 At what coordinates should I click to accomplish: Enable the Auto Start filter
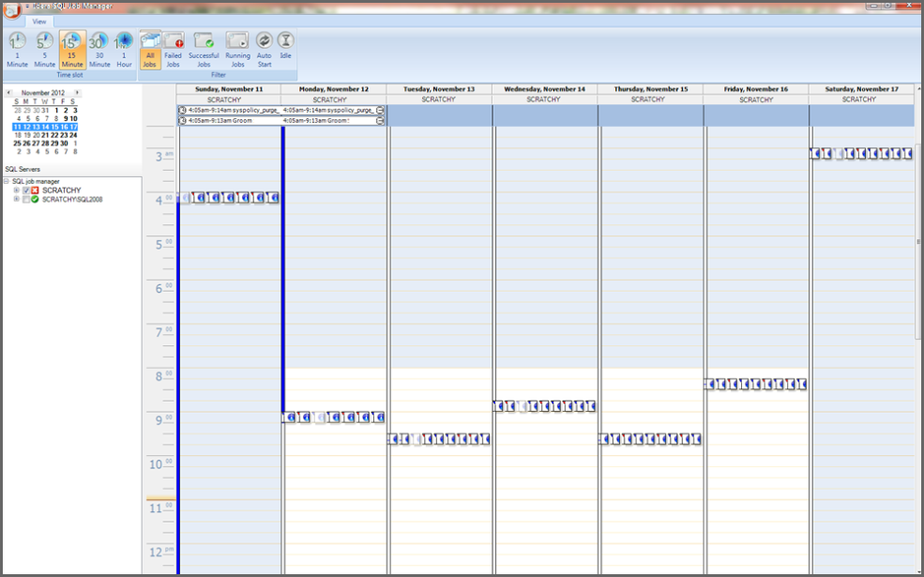pos(263,45)
